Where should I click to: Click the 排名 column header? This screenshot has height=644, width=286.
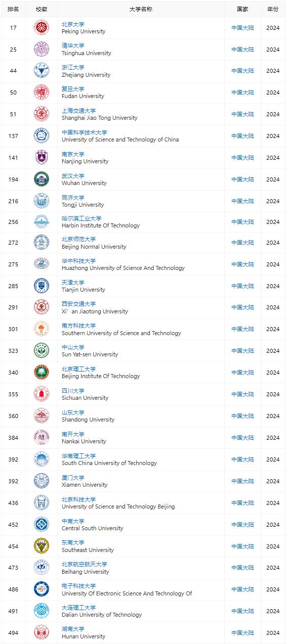(x=13, y=9)
